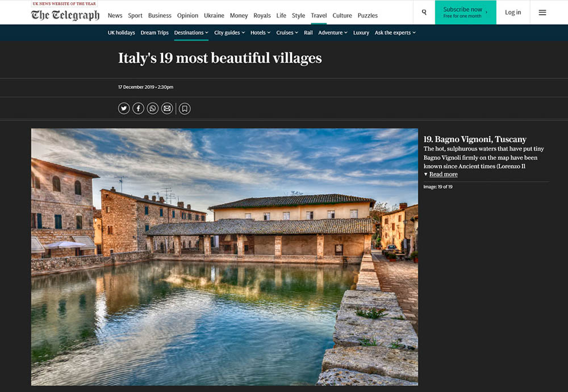Expand the Destinations dropdown
The image size is (568, 392).
point(191,33)
